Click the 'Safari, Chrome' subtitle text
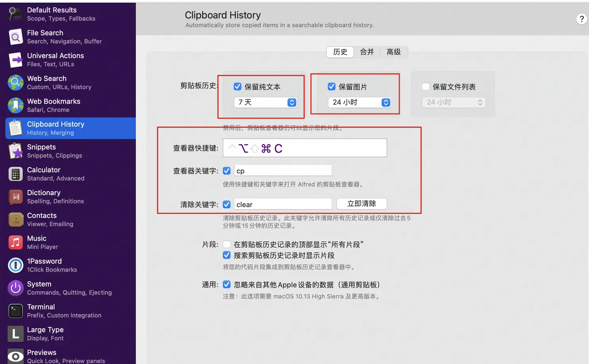 coord(48,110)
